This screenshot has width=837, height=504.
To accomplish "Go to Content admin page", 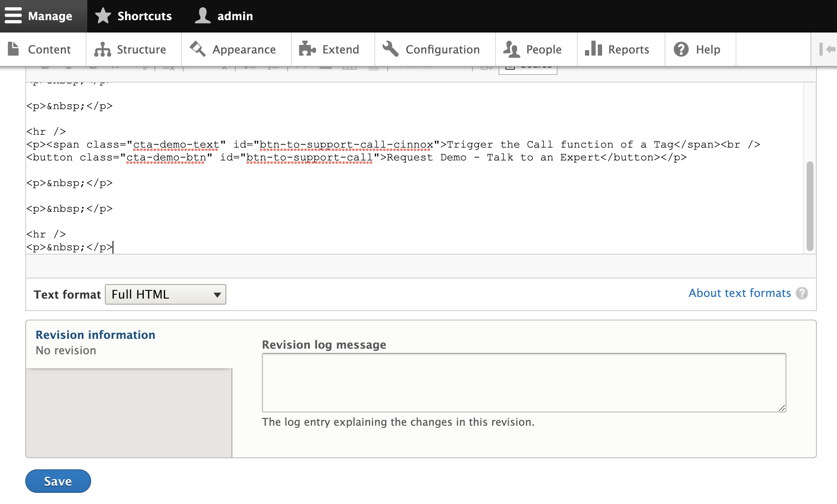I will pos(41,49).
